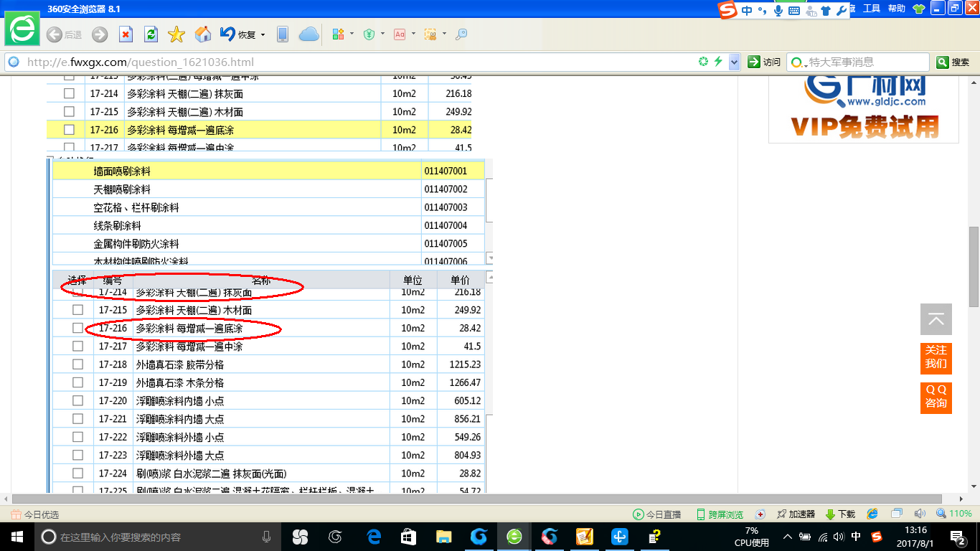Screen dimensions: 980x551
Task: Click the 恢复 restore button
Action: coord(238,34)
